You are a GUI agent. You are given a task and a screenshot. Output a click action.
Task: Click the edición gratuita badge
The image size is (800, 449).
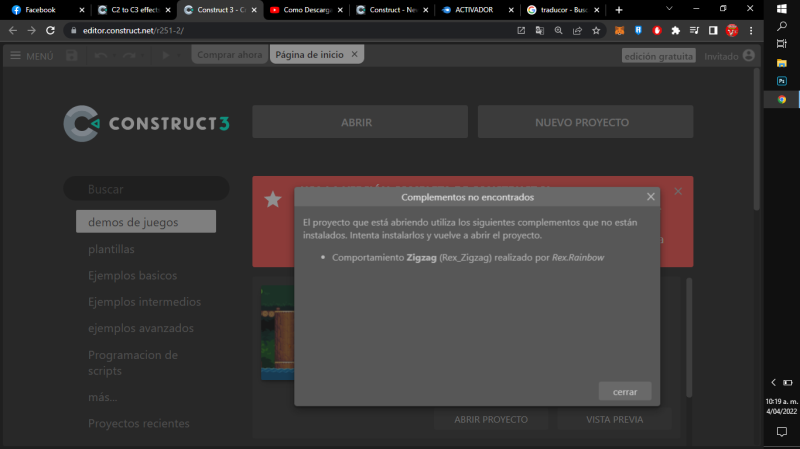[658, 56]
